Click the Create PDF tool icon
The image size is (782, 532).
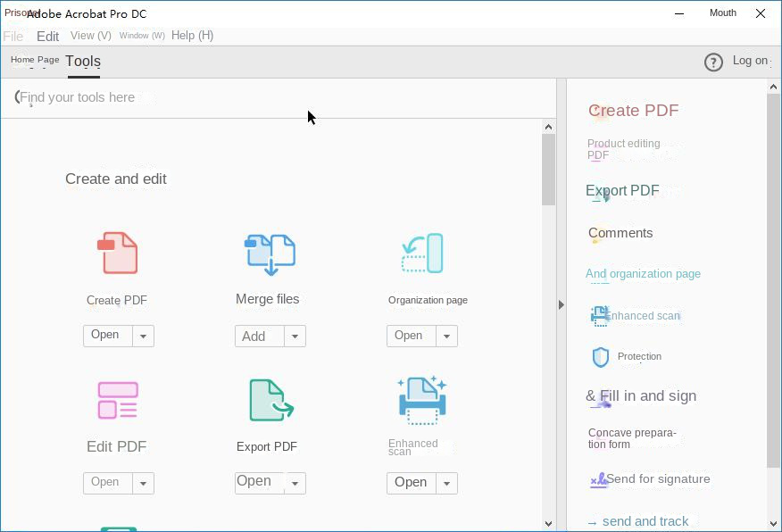coord(117,254)
